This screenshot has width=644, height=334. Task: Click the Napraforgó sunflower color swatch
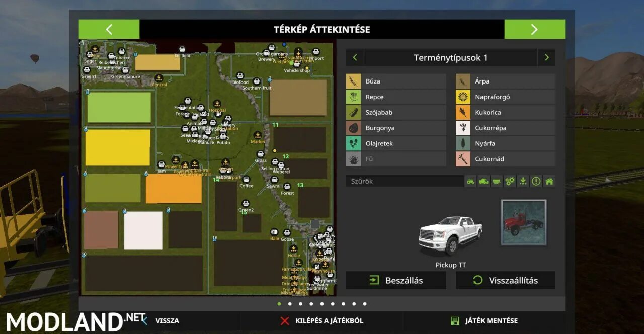(463, 97)
